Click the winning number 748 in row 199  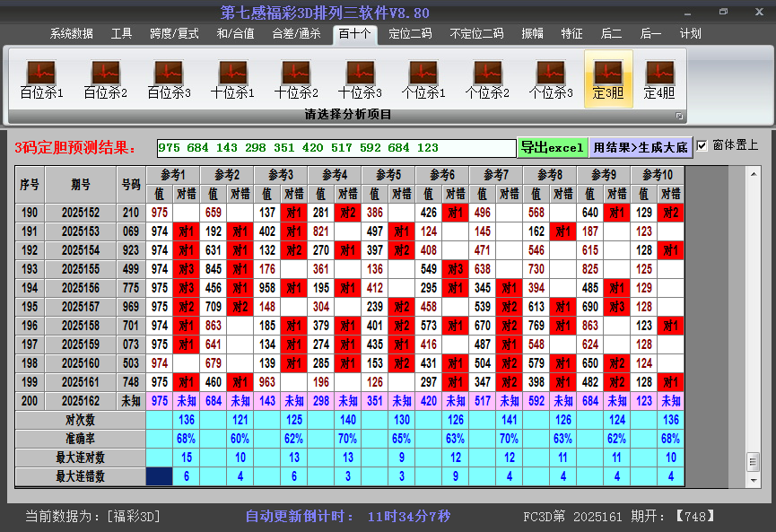click(x=131, y=382)
